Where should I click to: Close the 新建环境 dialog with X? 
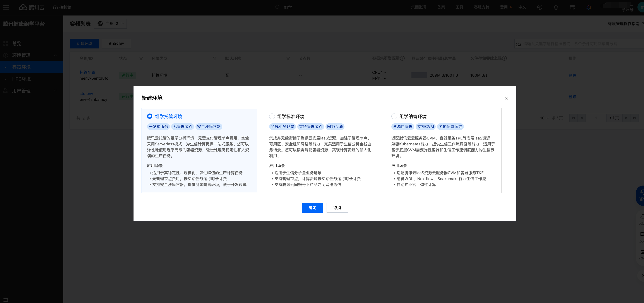click(x=506, y=98)
